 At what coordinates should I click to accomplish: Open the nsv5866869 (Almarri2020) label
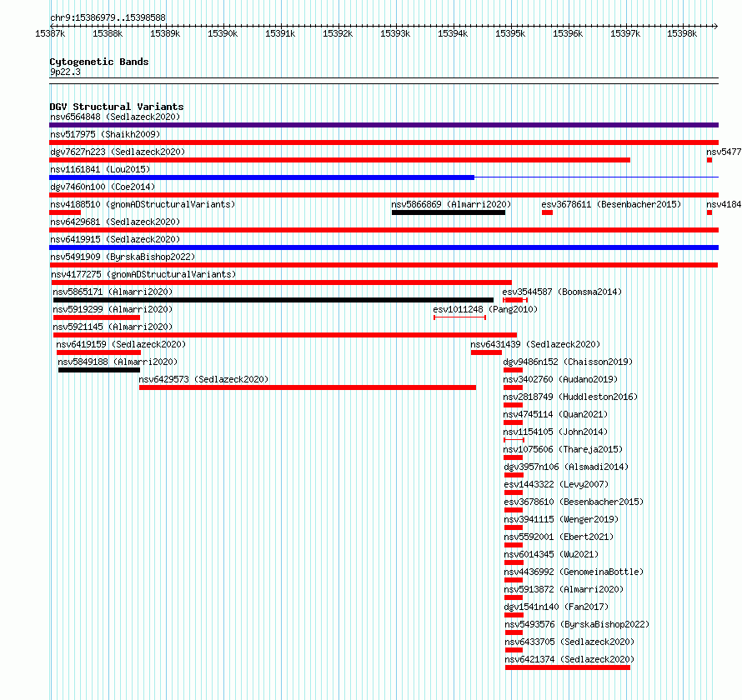click(451, 204)
